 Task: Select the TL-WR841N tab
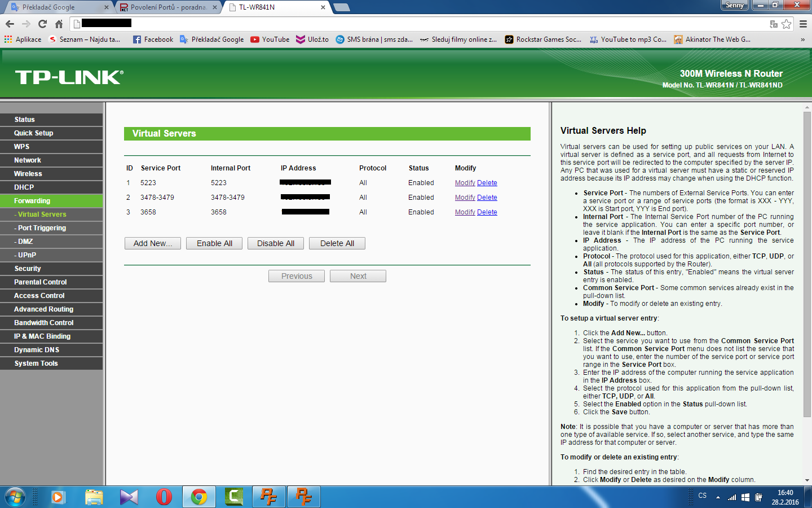pos(275,7)
